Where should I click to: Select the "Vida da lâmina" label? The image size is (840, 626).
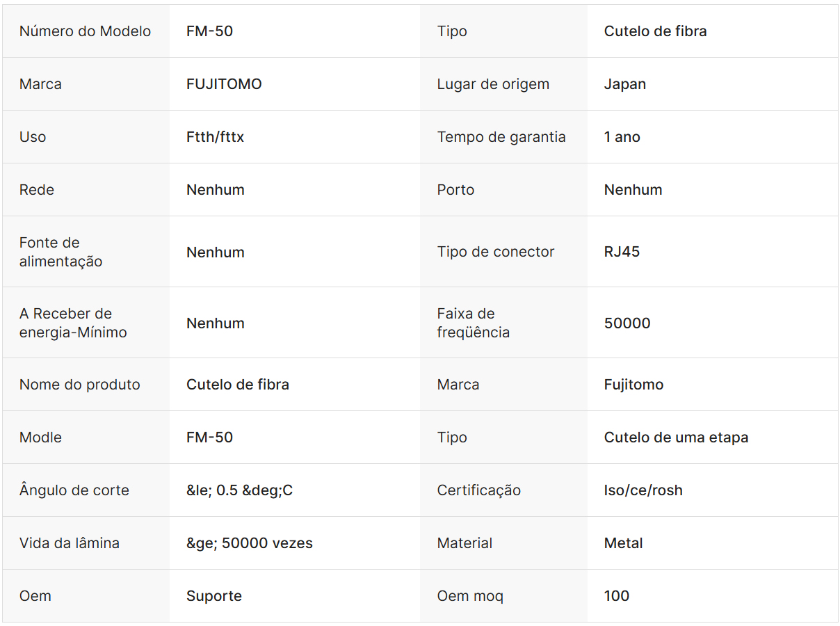(x=70, y=543)
